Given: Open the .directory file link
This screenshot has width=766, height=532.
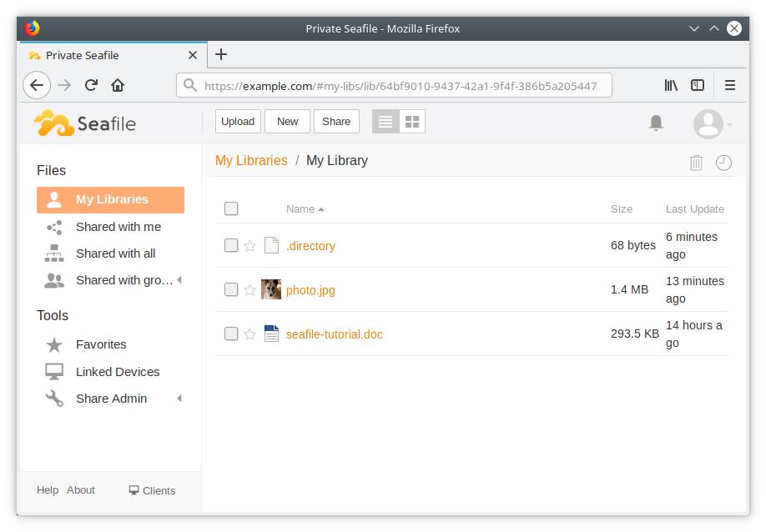Looking at the screenshot, I should [x=310, y=245].
